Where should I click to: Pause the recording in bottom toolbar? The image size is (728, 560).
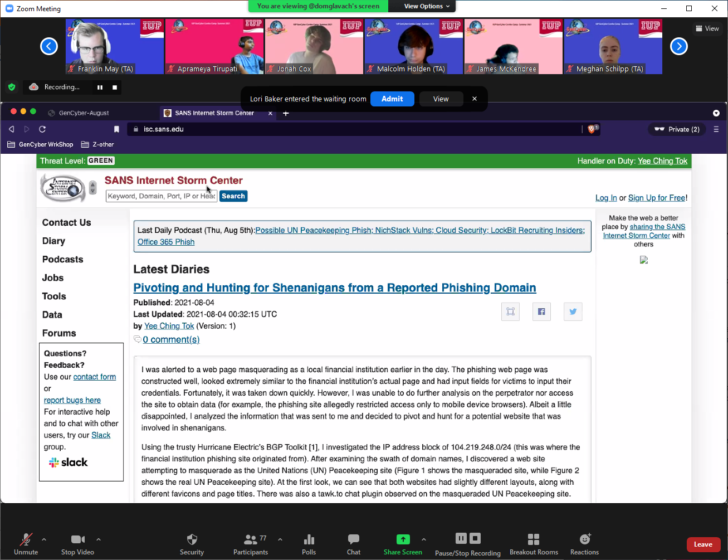click(x=461, y=538)
